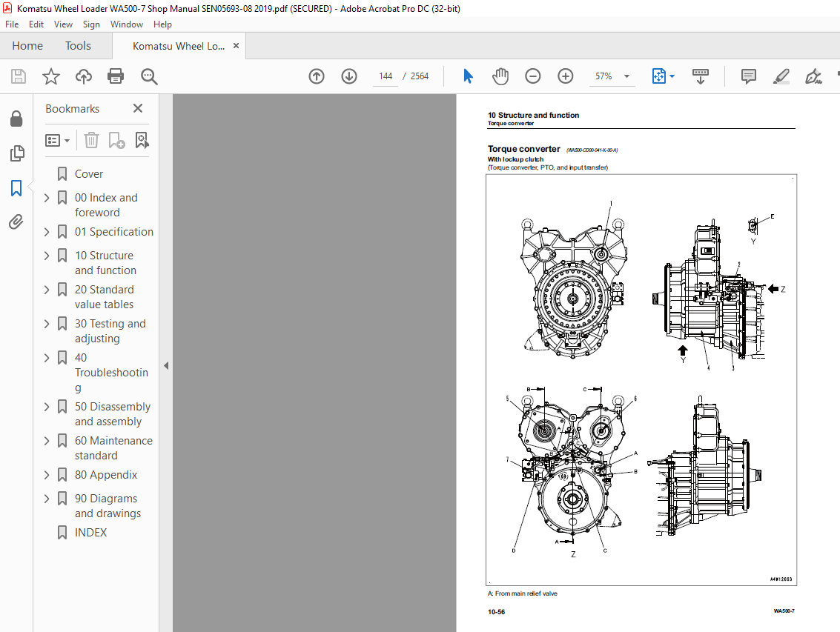Open the Cover bookmark

(x=89, y=174)
